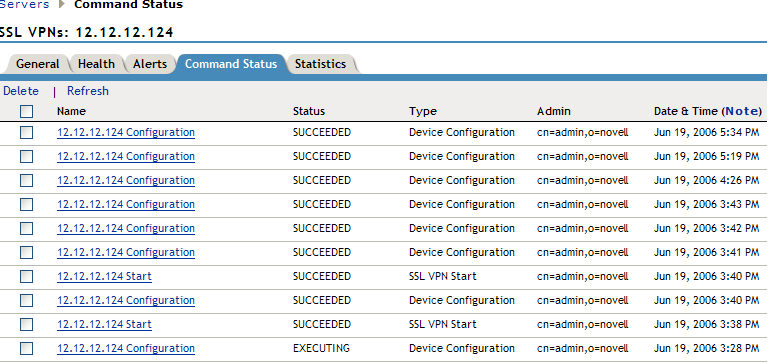
Task: Open 12.12.12.124 Start from 3:40 PM
Action: click(x=104, y=276)
